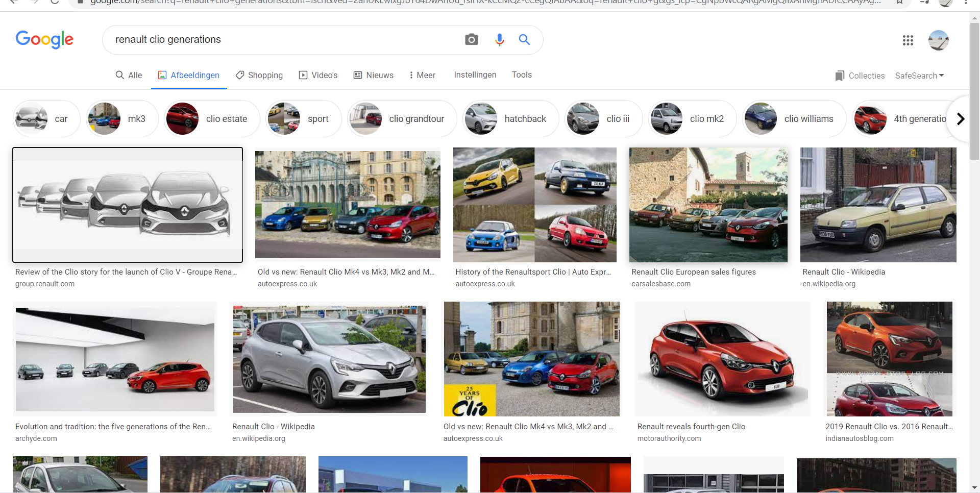
Task: Click scrollbar down arrow
Action: coord(974,487)
